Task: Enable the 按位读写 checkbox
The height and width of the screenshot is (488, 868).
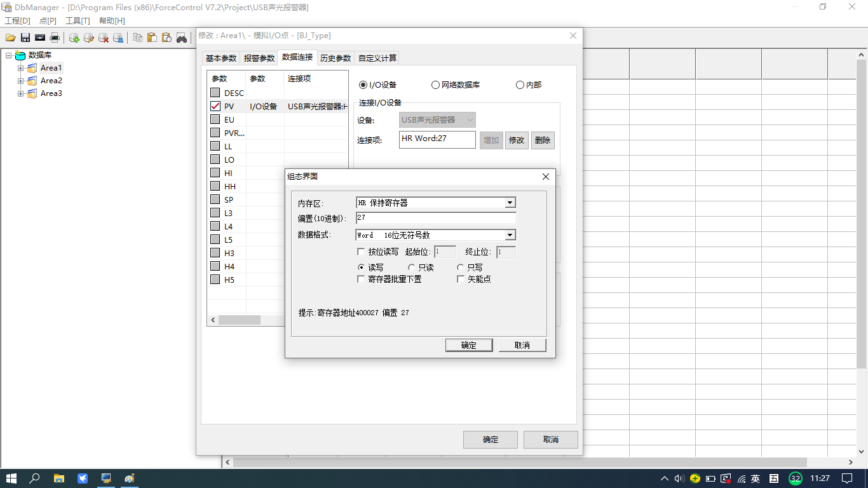Action: pos(362,252)
